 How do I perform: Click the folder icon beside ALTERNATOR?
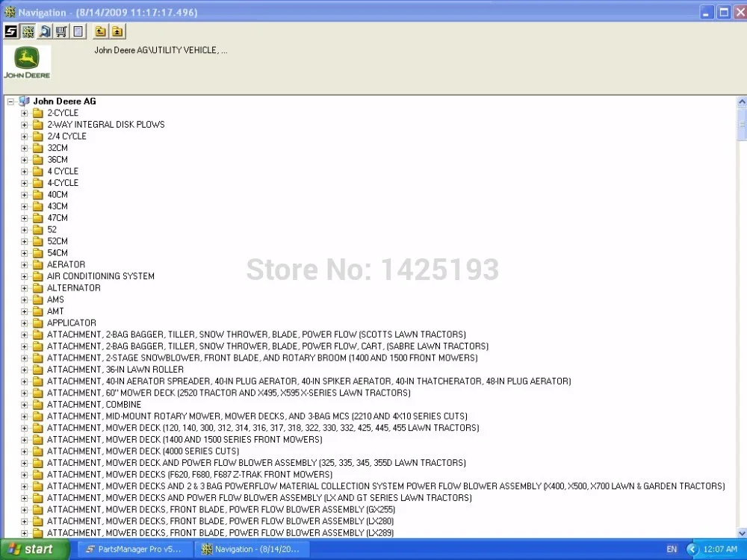38,288
